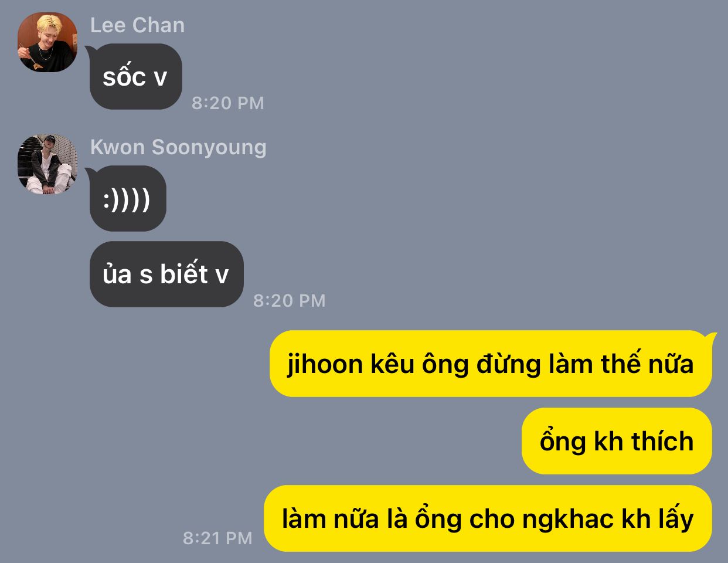Tap the 8:21 PM timestamp
This screenshot has width=728, height=563.
coord(217,538)
